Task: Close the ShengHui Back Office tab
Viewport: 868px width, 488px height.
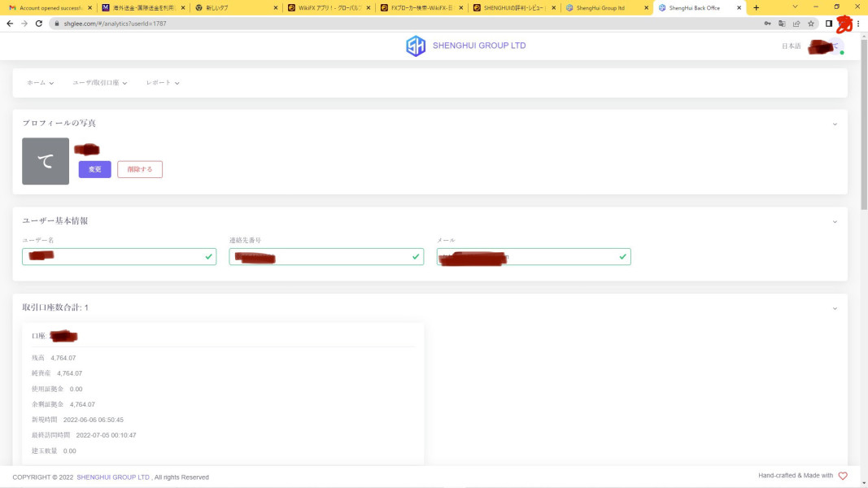Action: pos(739,8)
